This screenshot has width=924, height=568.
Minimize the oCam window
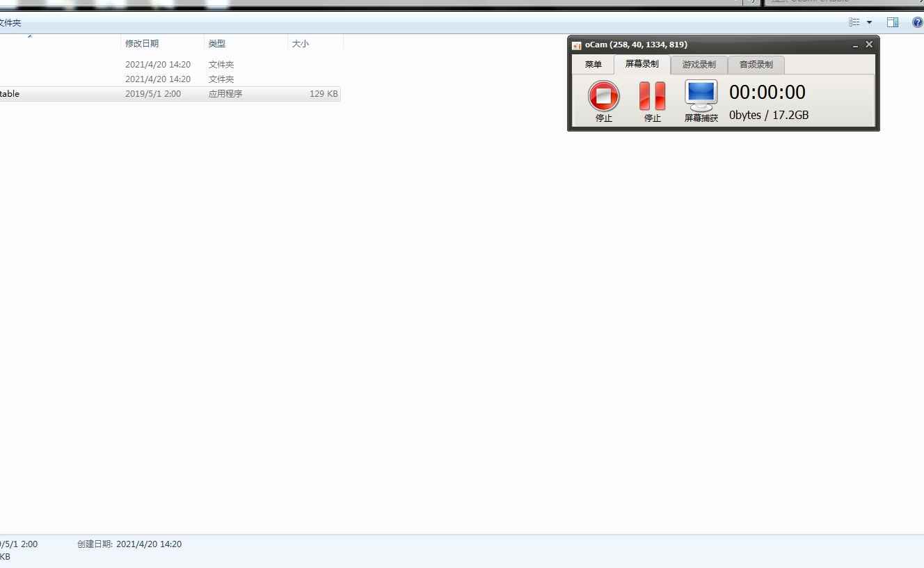point(855,45)
